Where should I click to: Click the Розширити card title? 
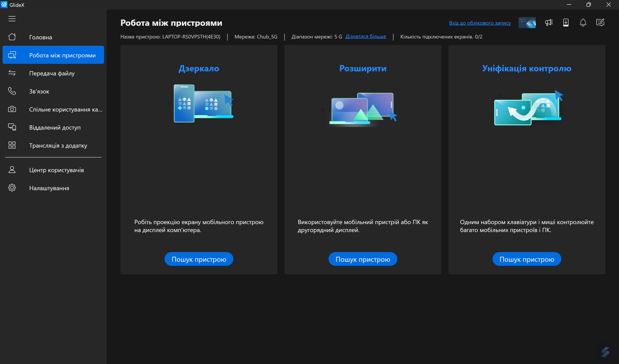(x=363, y=68)
